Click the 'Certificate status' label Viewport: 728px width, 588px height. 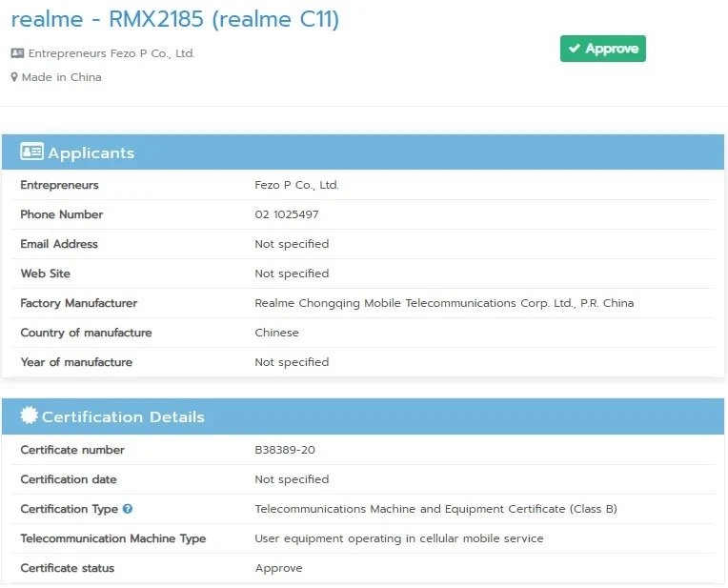[68, 568]
